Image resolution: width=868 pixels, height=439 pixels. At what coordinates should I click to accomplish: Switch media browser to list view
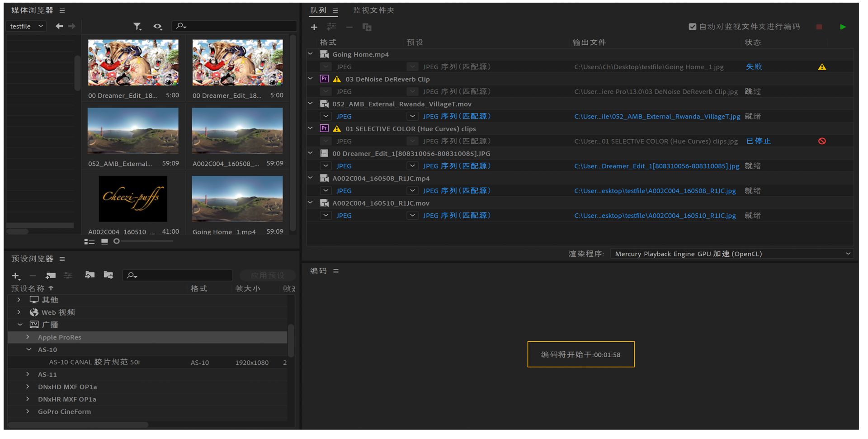89,241
